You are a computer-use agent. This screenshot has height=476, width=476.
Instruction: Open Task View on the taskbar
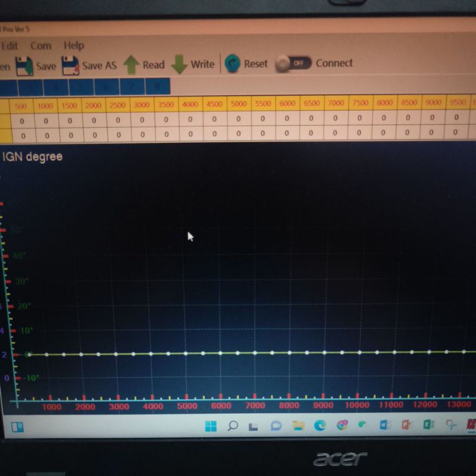[x=253, y=427]
